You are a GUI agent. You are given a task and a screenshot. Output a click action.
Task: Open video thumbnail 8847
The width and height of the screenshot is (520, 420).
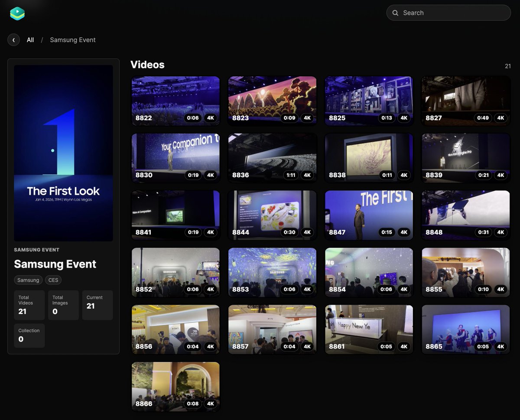tap(369, 215)
